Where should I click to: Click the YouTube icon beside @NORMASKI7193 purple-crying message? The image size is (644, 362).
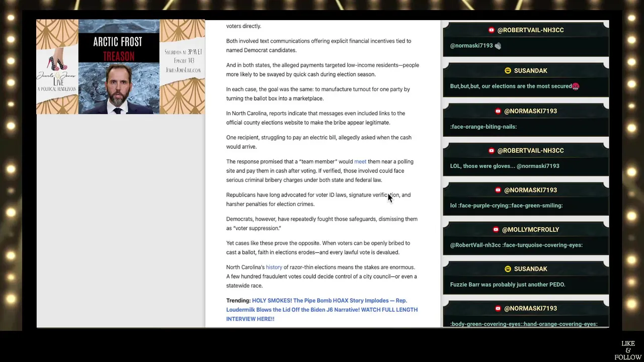tap(498, 190)
